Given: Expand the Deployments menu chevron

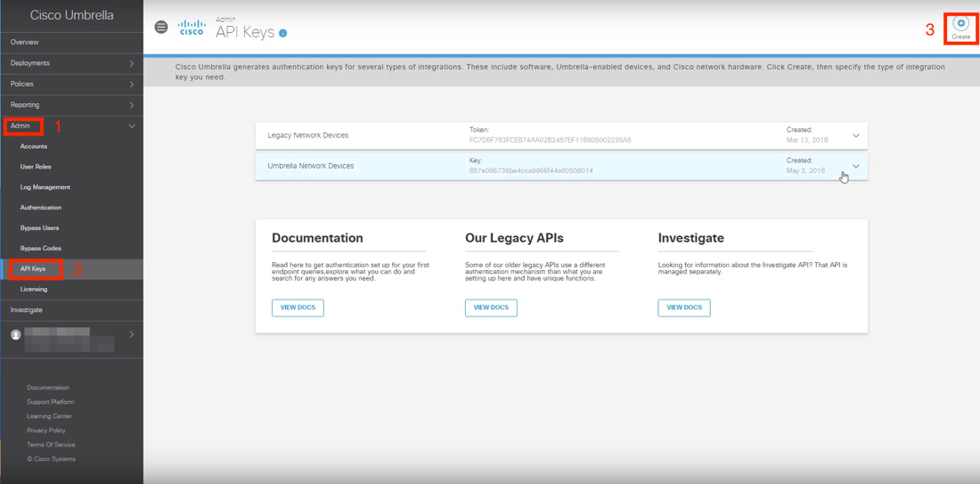Looking at the screenshot, I should [x=131, y=63].
